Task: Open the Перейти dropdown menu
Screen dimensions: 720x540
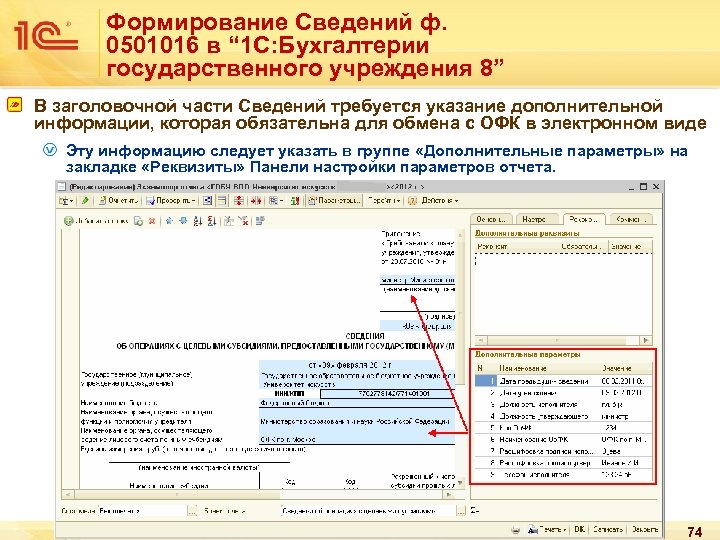Action: pos(384,201)
